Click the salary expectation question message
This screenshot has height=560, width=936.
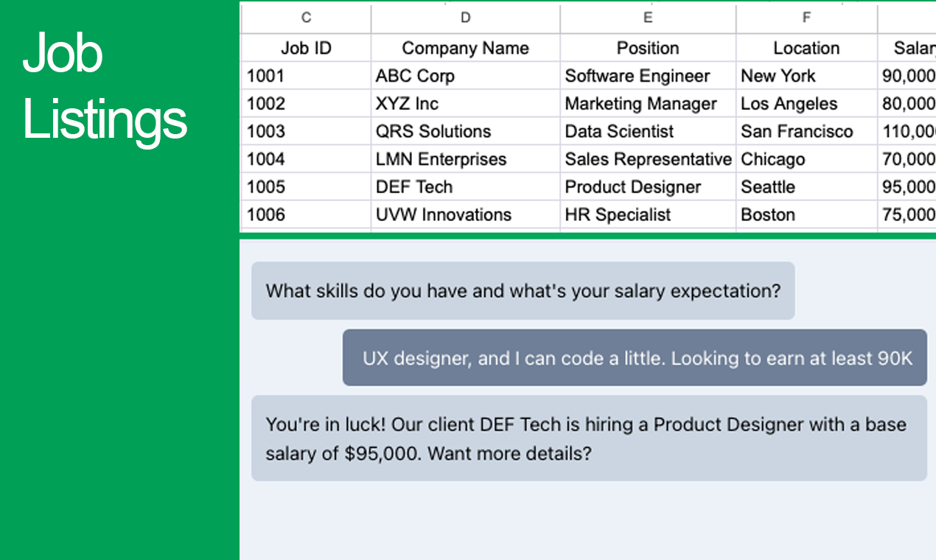[x=523, y=290]
